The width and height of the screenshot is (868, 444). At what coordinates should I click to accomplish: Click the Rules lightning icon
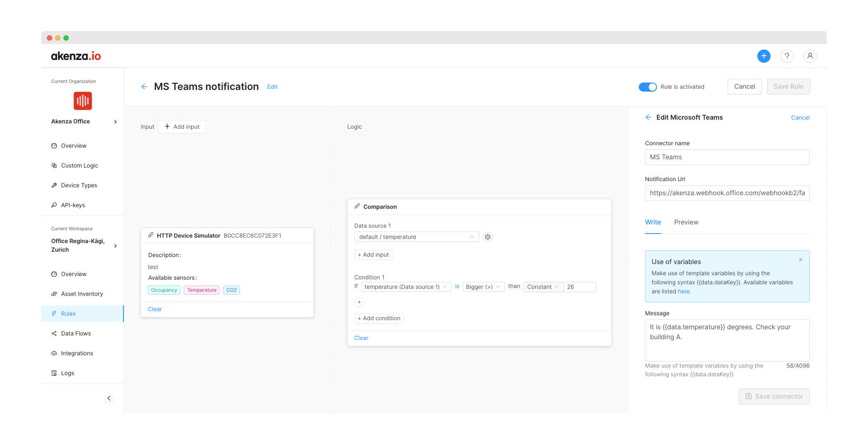click(x=54, y=314)
